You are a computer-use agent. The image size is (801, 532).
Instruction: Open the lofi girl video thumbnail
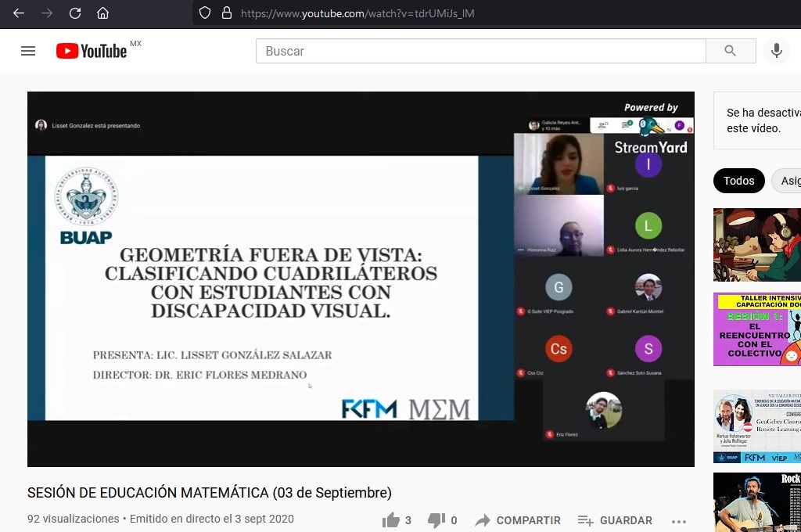click(757, 245)
